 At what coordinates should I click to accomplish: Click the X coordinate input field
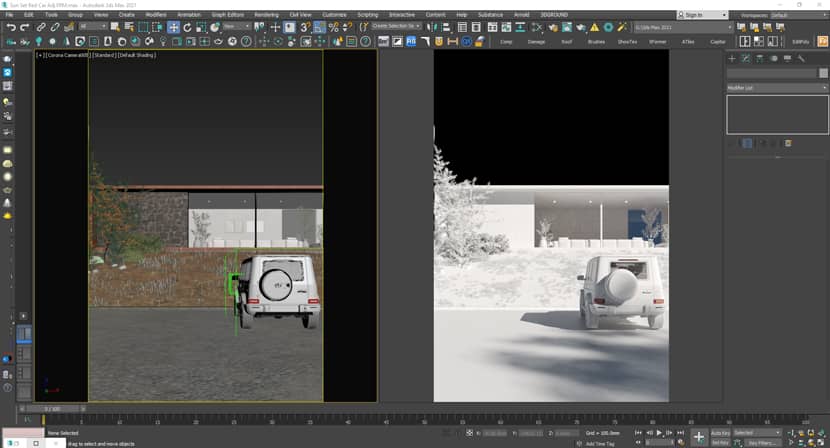coord(493,433)
